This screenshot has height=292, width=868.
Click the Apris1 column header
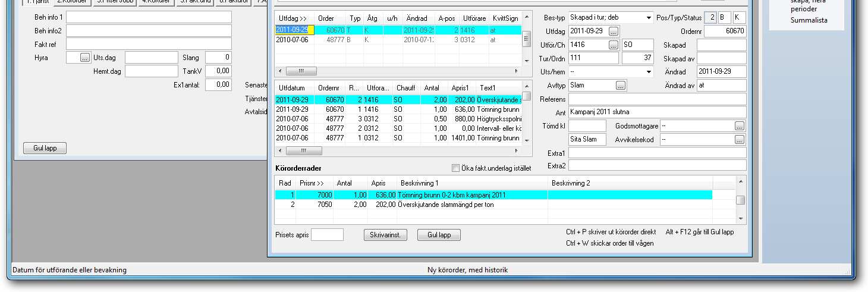coord(462,87)
